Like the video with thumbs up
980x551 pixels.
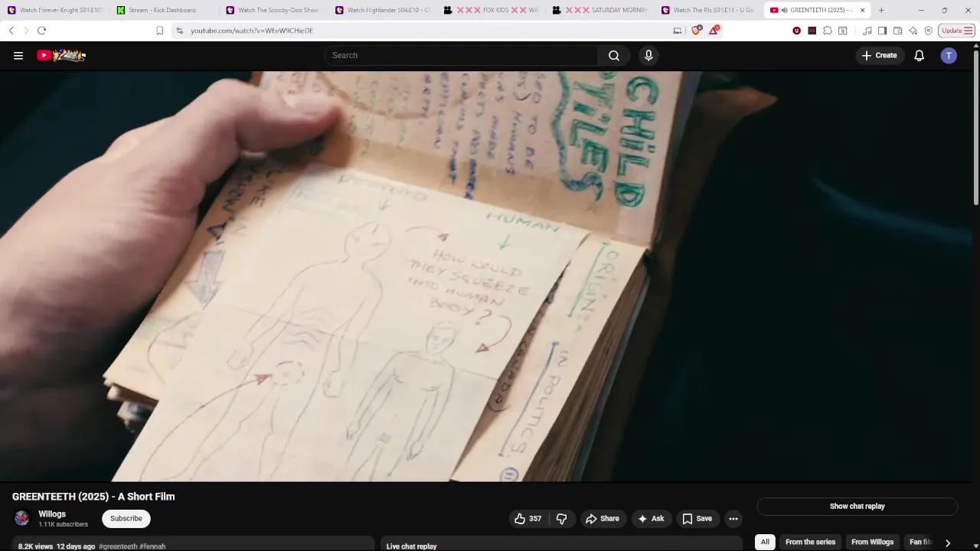[528, 519]
